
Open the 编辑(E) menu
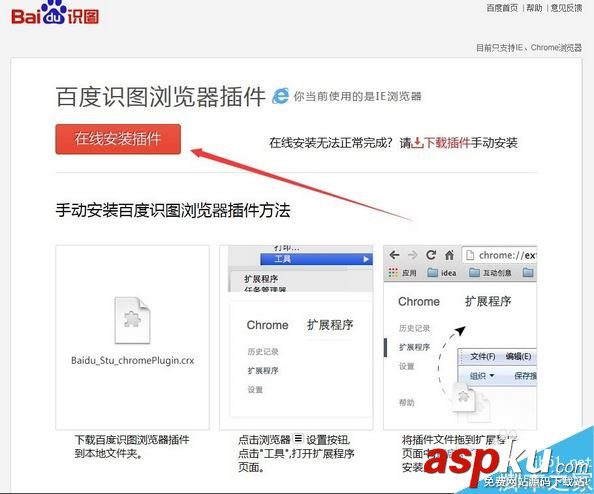click(518, 356)
